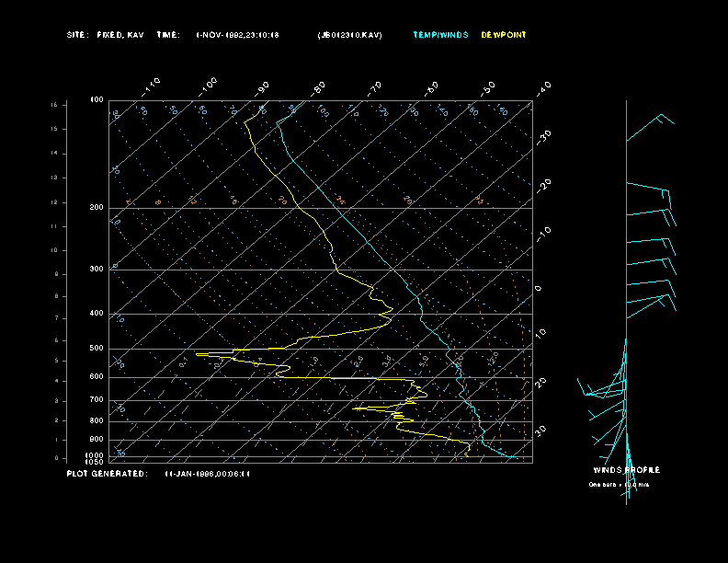Click the 900 pressure level label

(97, 439)
